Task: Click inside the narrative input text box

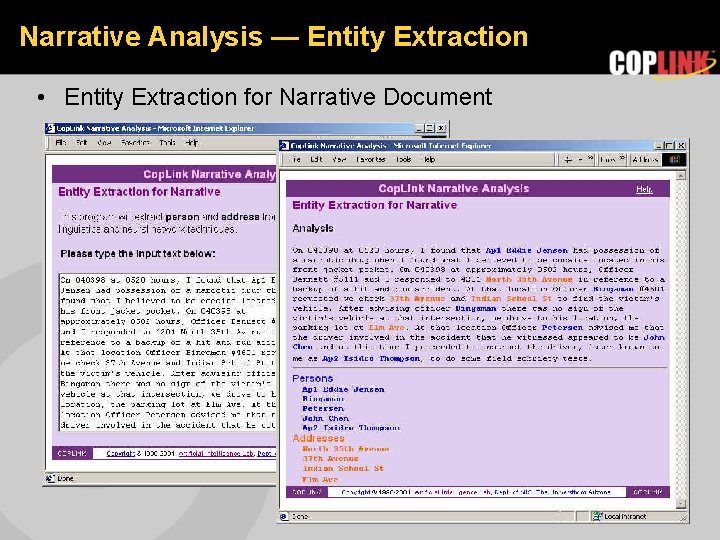Action: (x=168, y=352)
